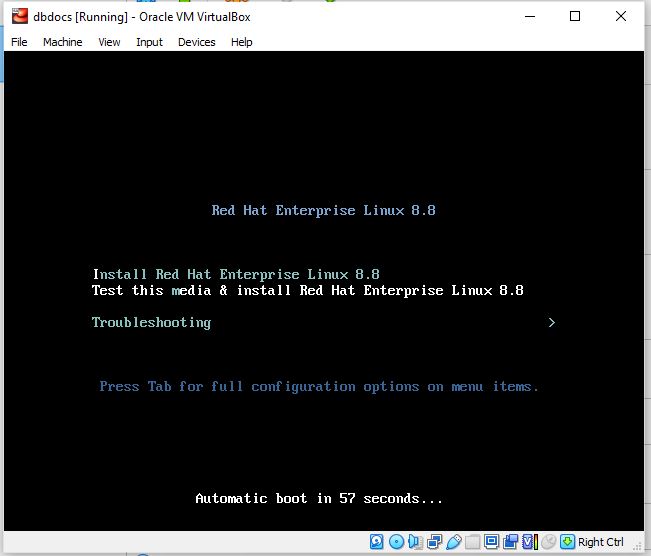
Task: Open the Machine menu
Action: point(63,42)
